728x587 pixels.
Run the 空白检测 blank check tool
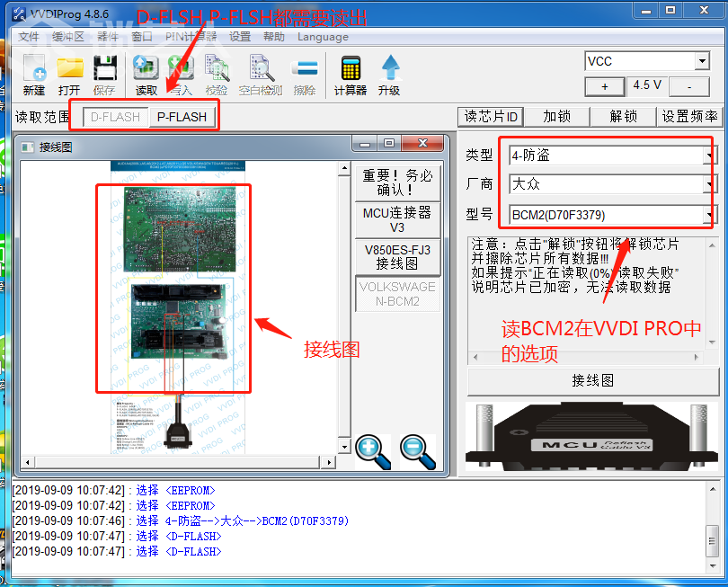[261, 75]
